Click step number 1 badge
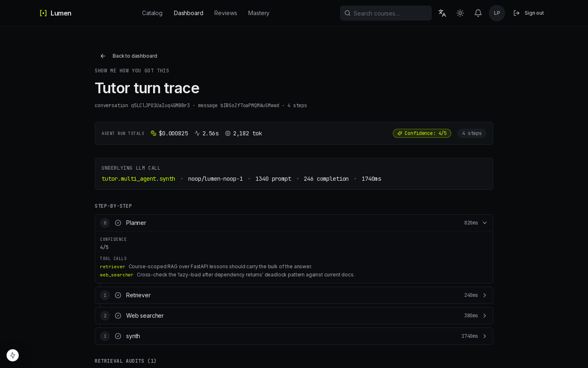The width and height of the screenshot is (588, 368). pyautogui.click(x=105, y=295)
